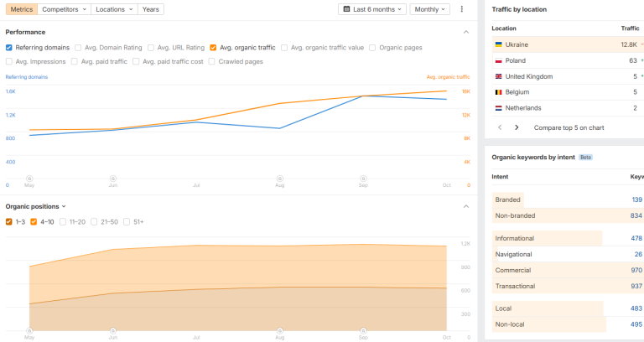Open Navigational keywords count 26
644x342 pixels.
tap(638, 254)
